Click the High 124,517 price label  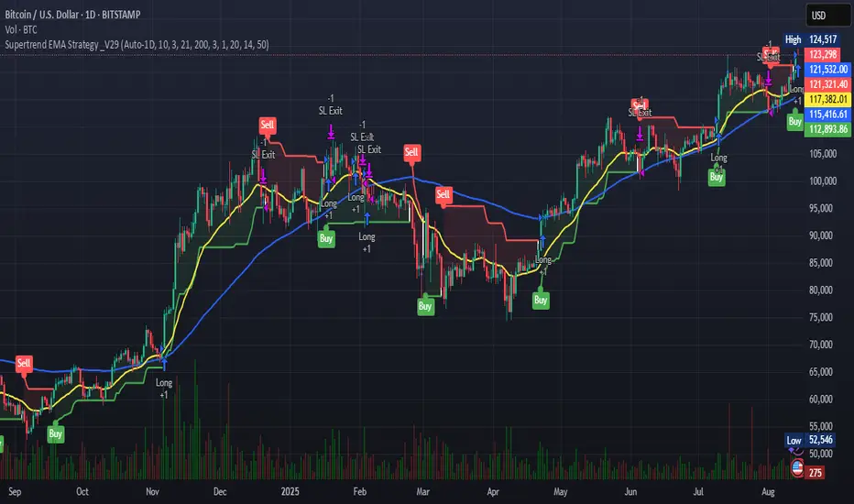[x=810, y=39]
